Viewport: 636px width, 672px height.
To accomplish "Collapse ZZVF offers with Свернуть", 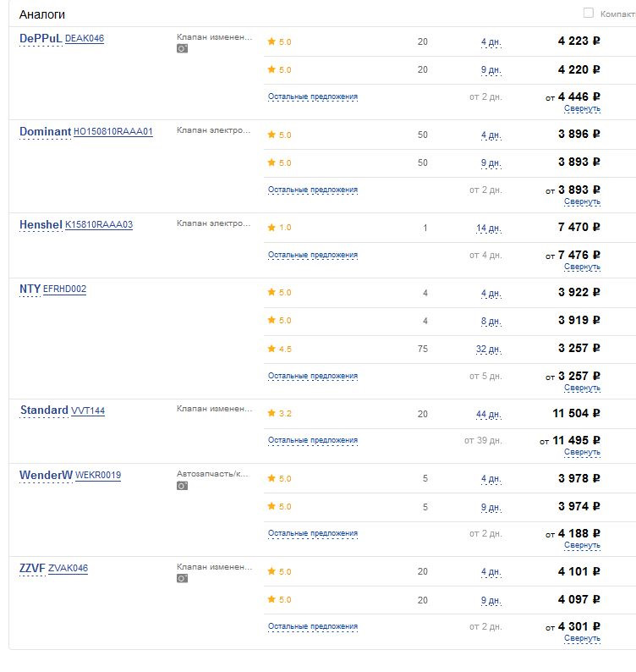I will coord(582,638).
